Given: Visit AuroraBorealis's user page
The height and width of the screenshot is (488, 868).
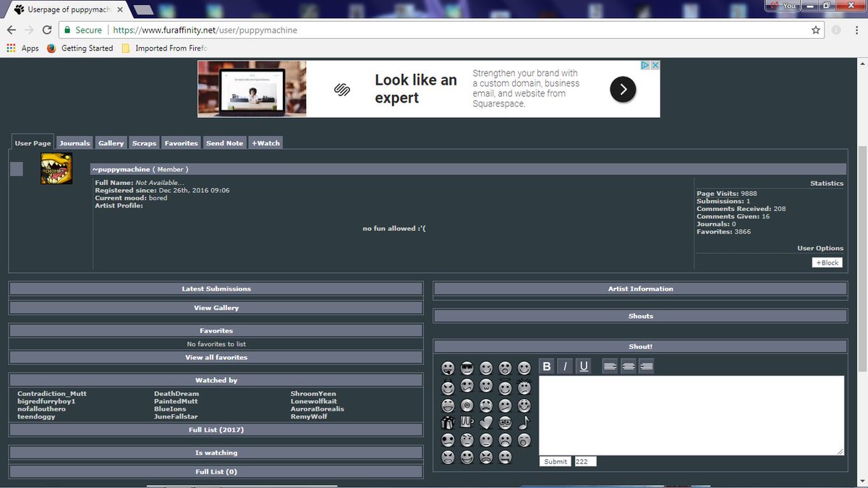Looking at the screenshot, I should coord(318,408).
